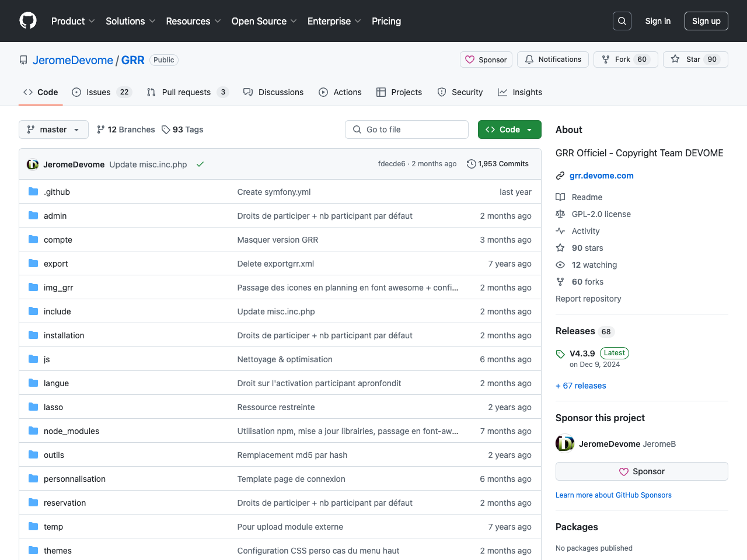Image resolution: width=747 pixels, height=560 pixels.
Task: Open the green Code dropdown
Action: 509,129
